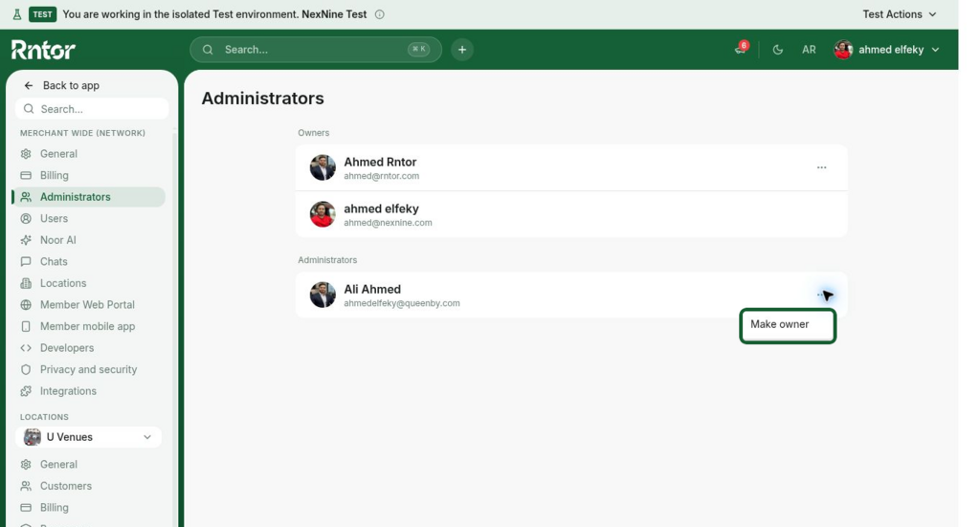Click the TEST badge in banner
This screenshot has height=527, width=980.
coord(42,14)
